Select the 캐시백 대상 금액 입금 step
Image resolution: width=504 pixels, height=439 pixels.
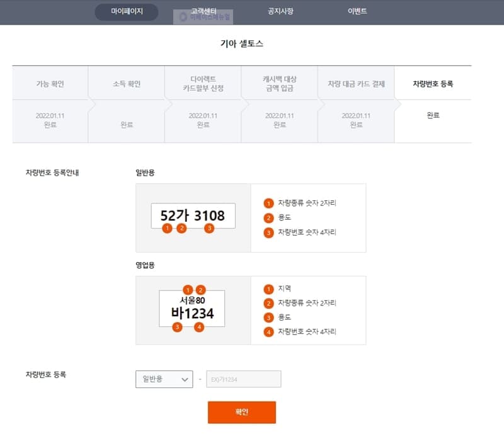point(279,84)
